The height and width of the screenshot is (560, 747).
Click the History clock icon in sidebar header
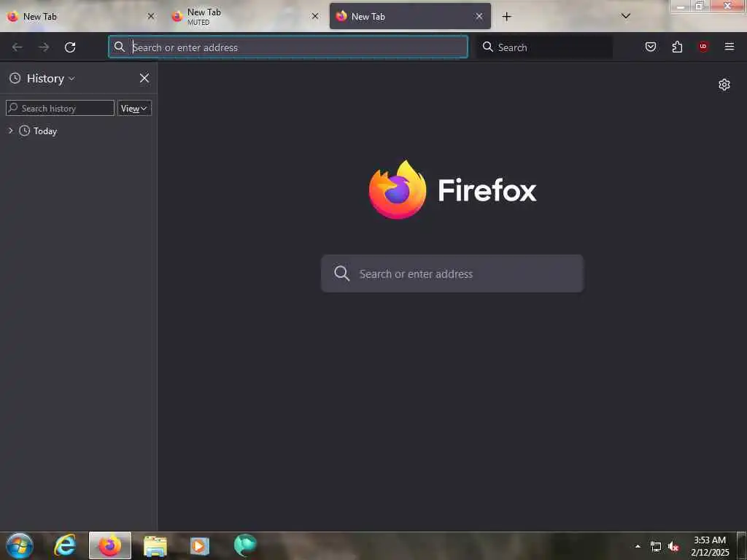coord(15,78)
